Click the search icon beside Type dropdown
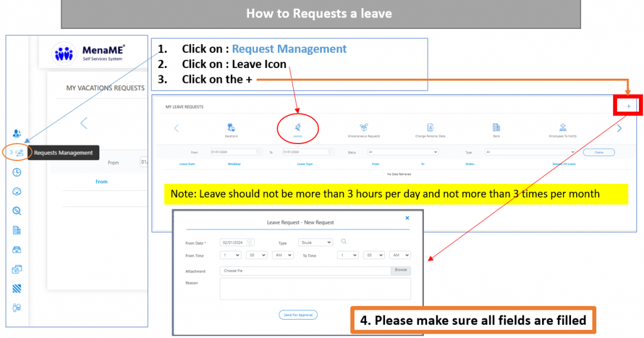The height and width of the screenshot is (338, 644). click(343, 242)
